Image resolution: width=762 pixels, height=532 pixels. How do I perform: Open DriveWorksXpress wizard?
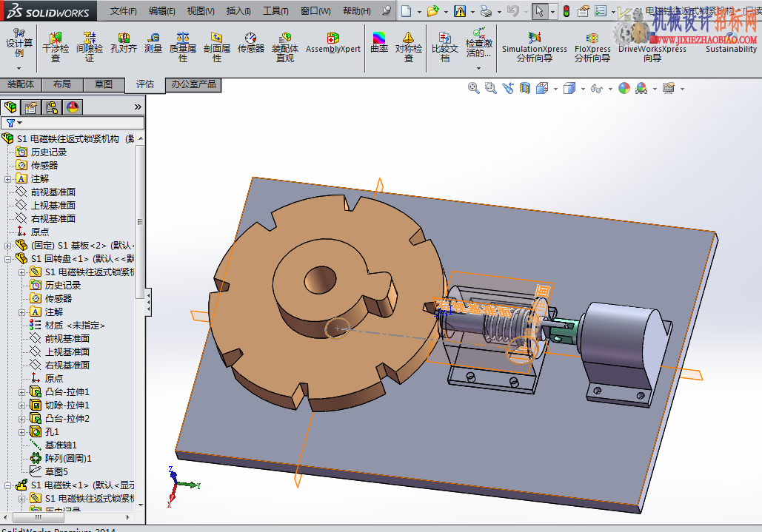pos(652,47)
